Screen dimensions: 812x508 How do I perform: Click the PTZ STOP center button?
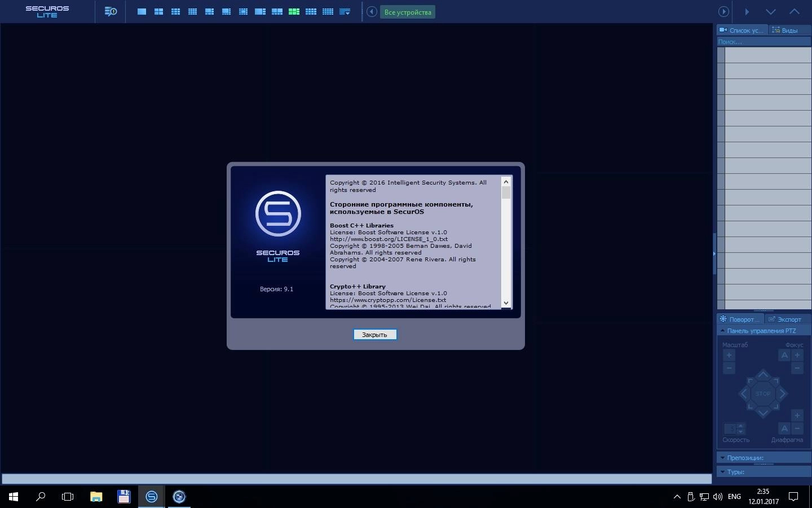763,393
